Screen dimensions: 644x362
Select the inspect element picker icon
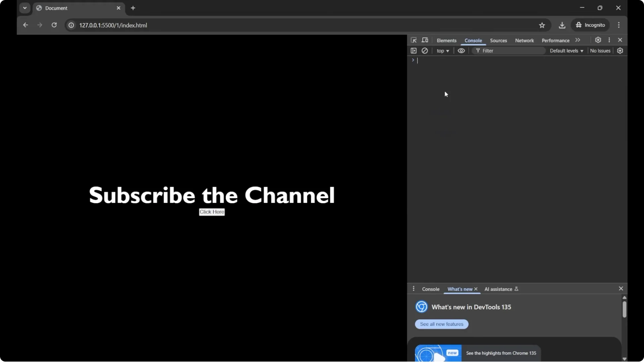pos(414,40)
